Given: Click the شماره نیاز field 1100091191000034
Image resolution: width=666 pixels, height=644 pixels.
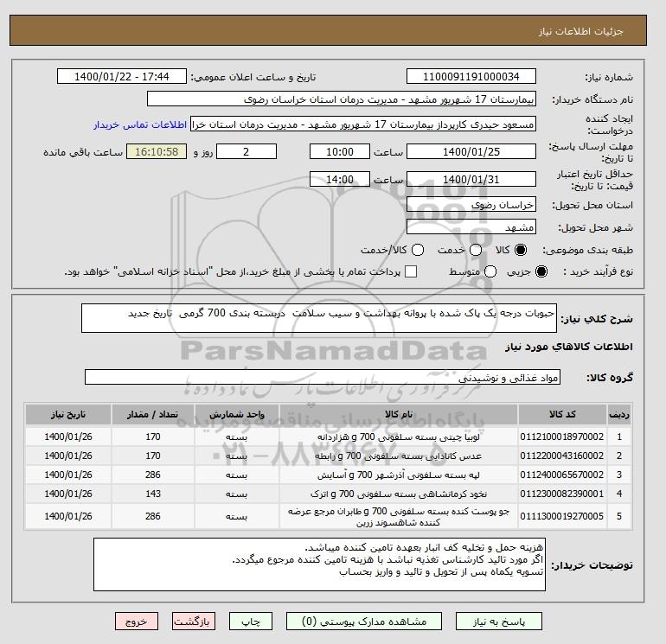Looking at the screenshot, I should [471, 76].
